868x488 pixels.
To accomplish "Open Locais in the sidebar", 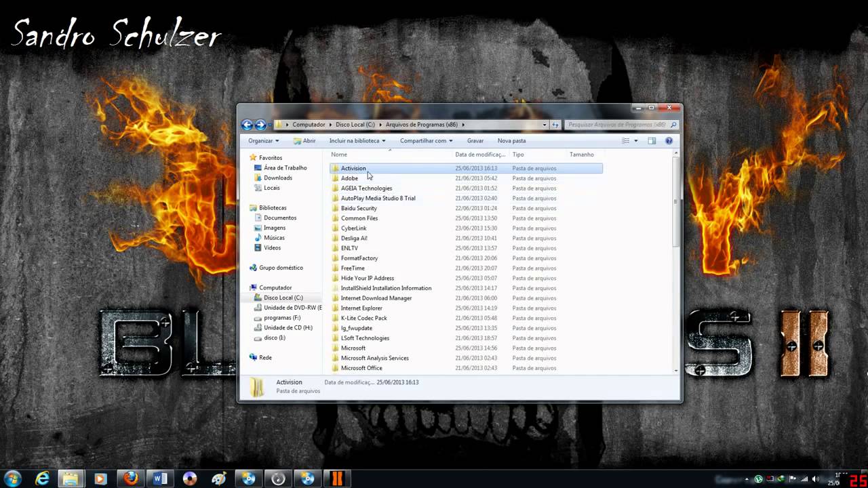I will coord(271,188).
